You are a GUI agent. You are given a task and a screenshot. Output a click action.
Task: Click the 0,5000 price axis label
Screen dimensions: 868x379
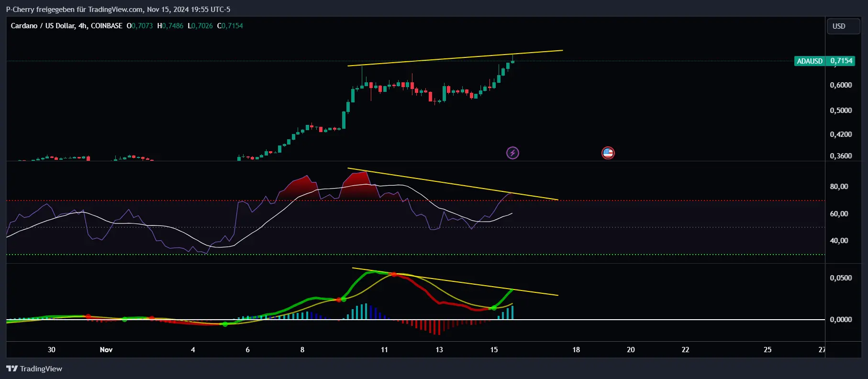tap(841, 111)
